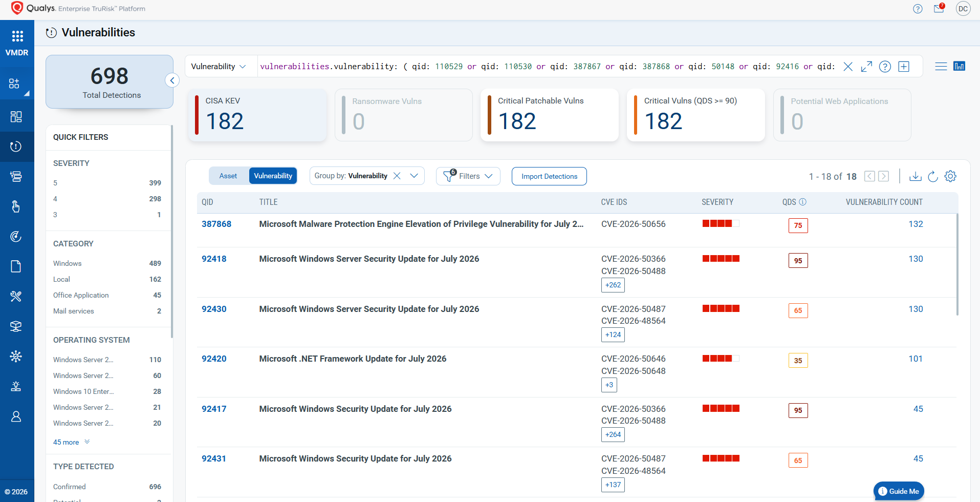
Task: Save the query with plus icon
Action: (904, 67)
